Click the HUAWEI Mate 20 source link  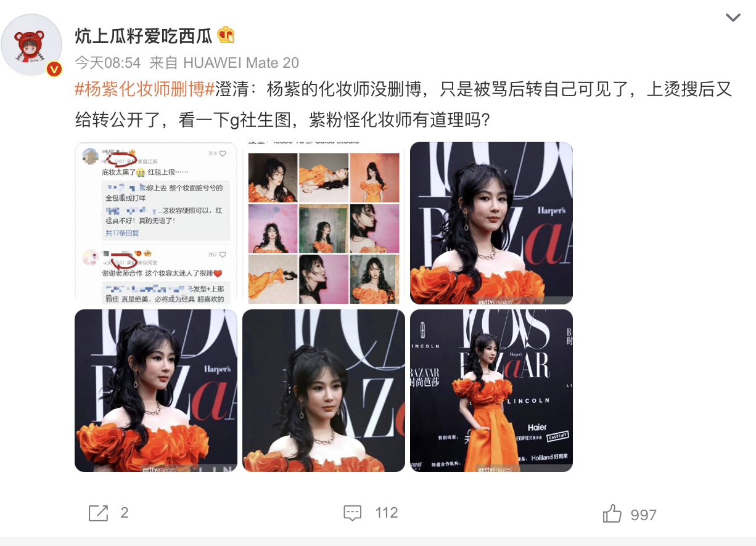(241, 63)
